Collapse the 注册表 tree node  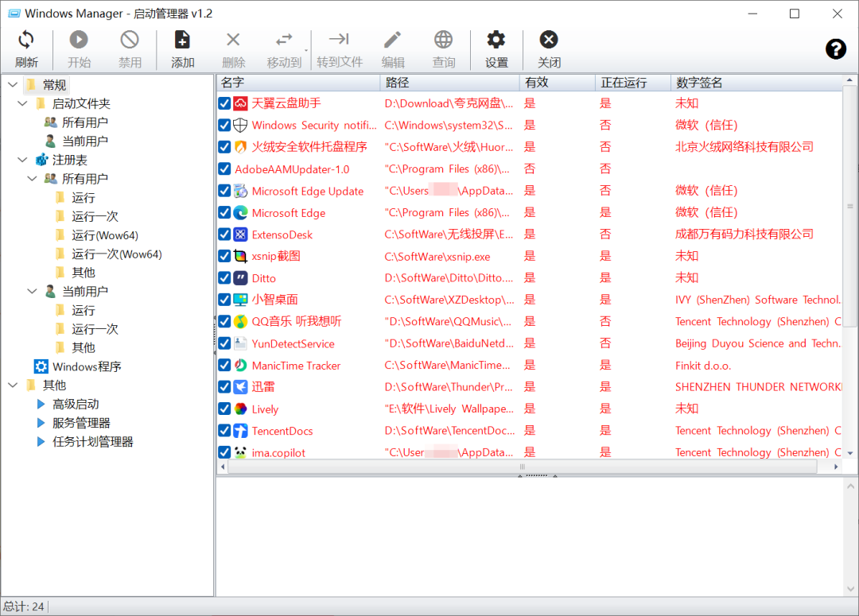(22, 160)
